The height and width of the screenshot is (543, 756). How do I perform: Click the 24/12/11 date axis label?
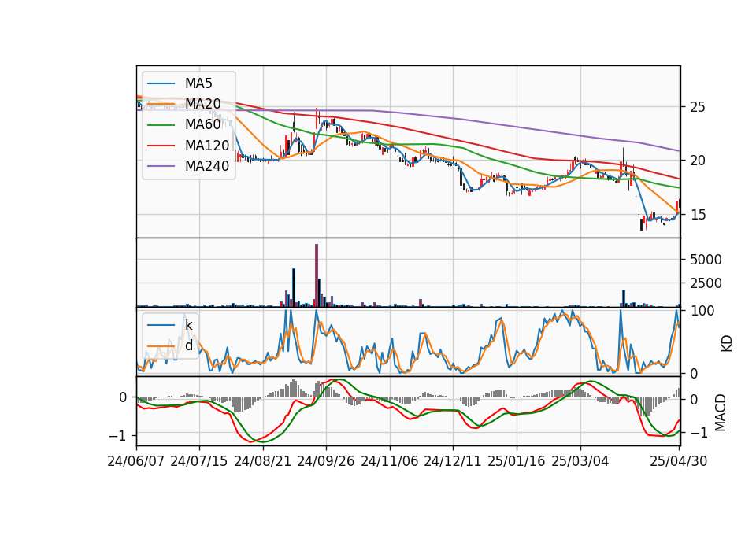point(453,461)
